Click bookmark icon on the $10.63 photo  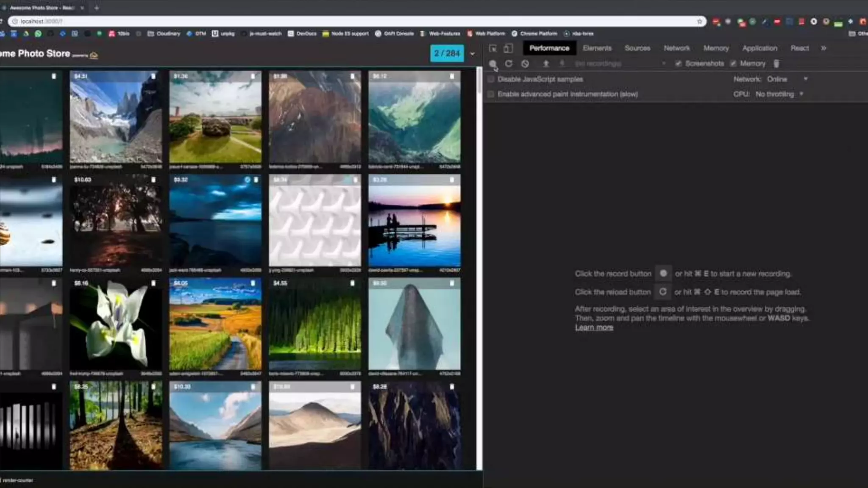click(x=153, y=180)
